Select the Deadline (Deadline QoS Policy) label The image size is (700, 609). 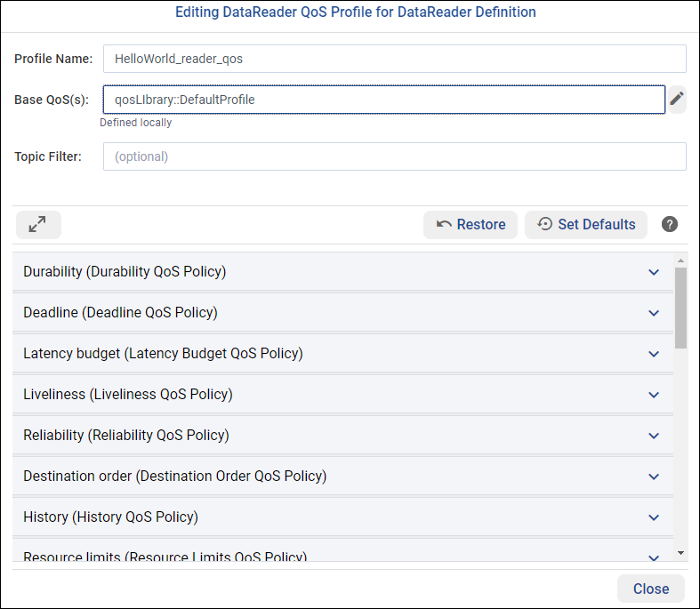coord(121,312)
